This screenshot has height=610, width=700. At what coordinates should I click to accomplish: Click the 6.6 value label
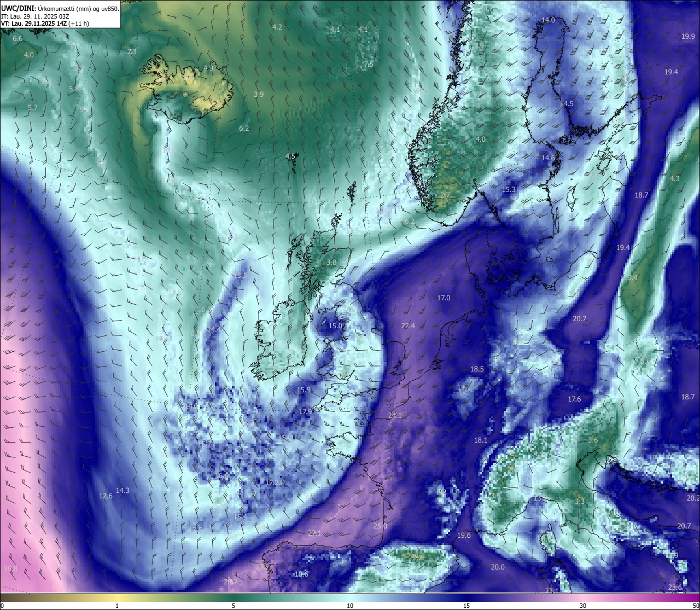coord(17,38)
